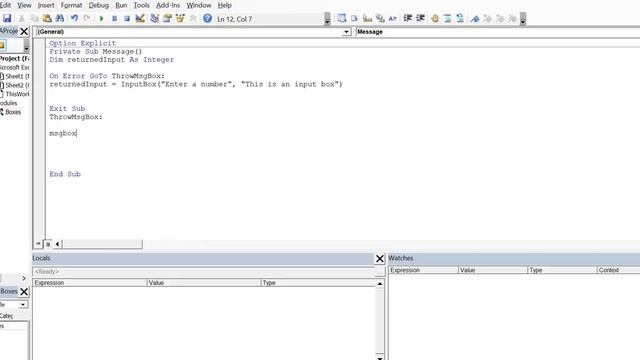
Task: Open Standard toolbar options arrow
Action: 327,19
